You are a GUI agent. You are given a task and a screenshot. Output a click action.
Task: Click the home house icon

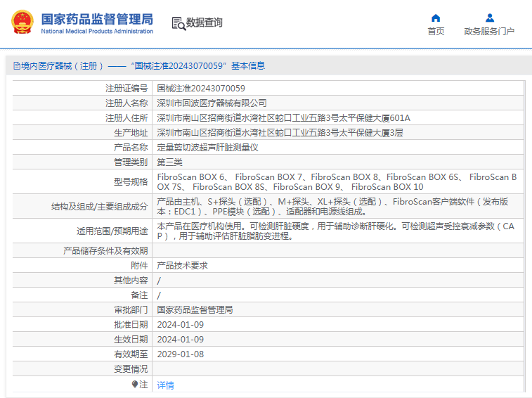[436, 18]
